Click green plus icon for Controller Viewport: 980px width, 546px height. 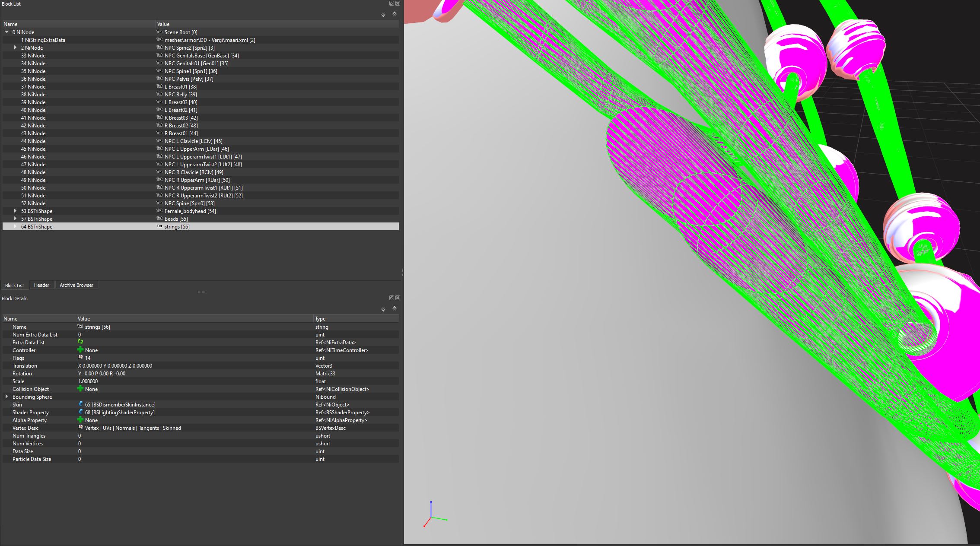coord(80,350)
